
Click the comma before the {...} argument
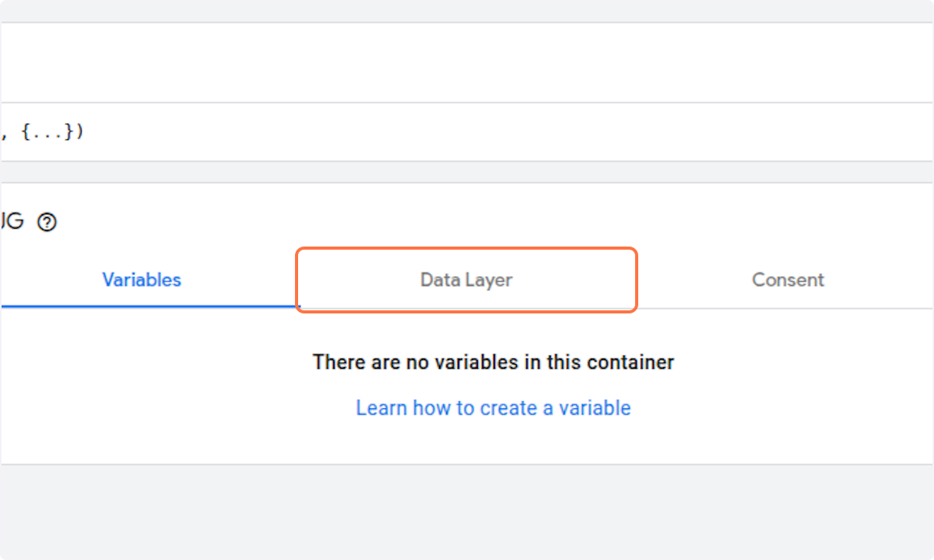click(x=5, y=135)
